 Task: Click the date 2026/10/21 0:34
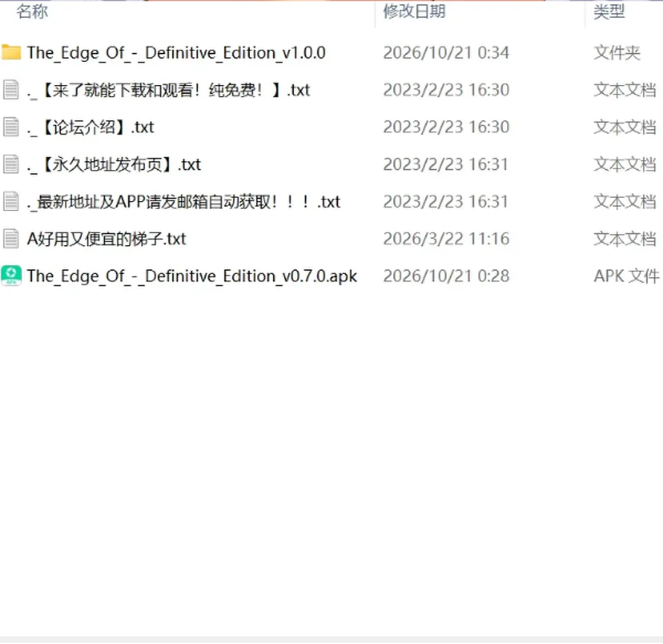446,53
